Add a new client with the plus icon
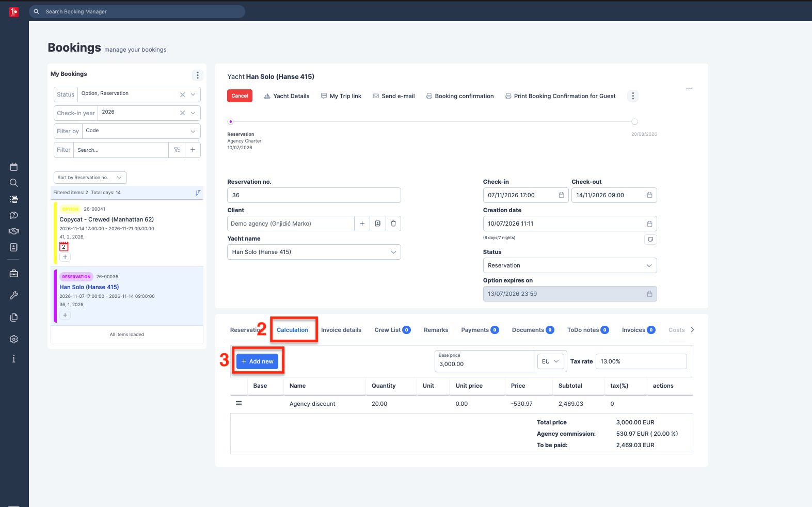812x507 pixels. point(362,224)
